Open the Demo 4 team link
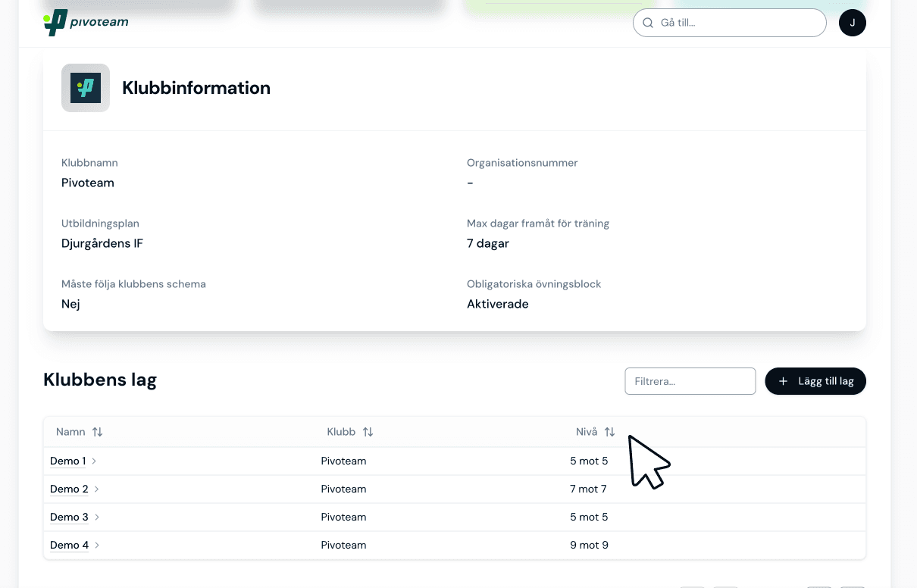The image size is (917, 588). click(69, 545)
